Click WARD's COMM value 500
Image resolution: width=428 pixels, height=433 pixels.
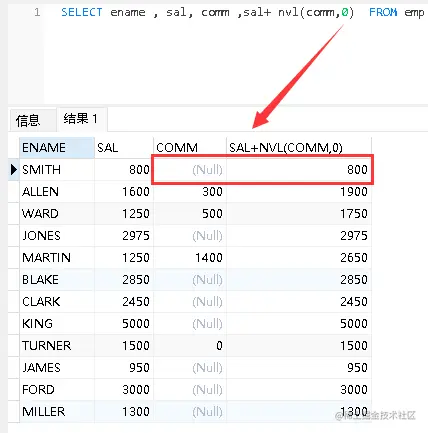(212, 214)
